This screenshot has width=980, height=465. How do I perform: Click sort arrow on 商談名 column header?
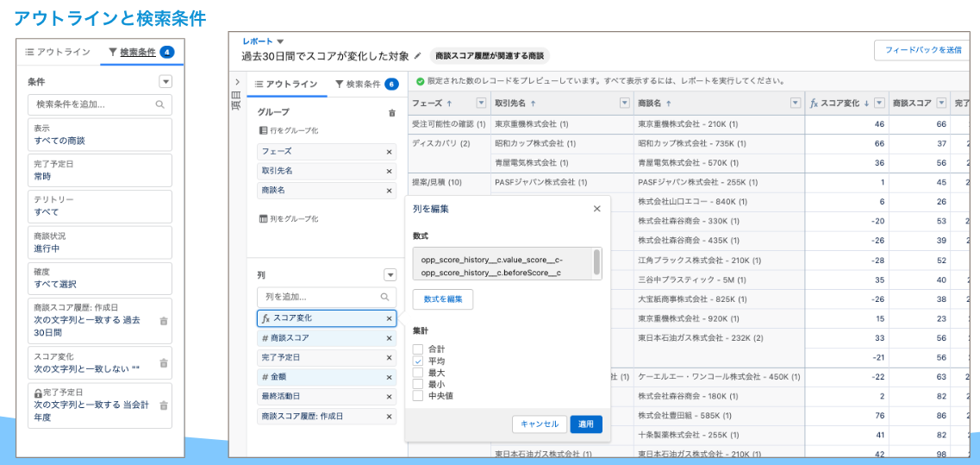point(668,104)
